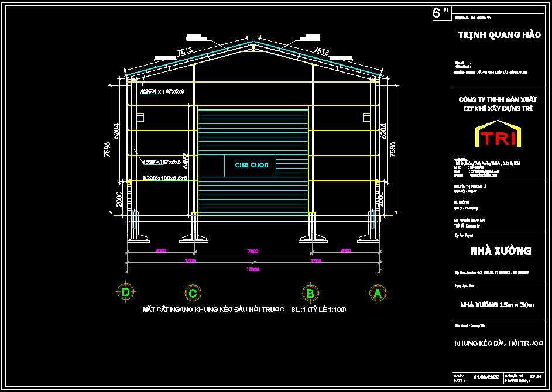This screenshot has width=552, height=392.
Task: Select the grid axis bubble A
Action: click(378, 293)
